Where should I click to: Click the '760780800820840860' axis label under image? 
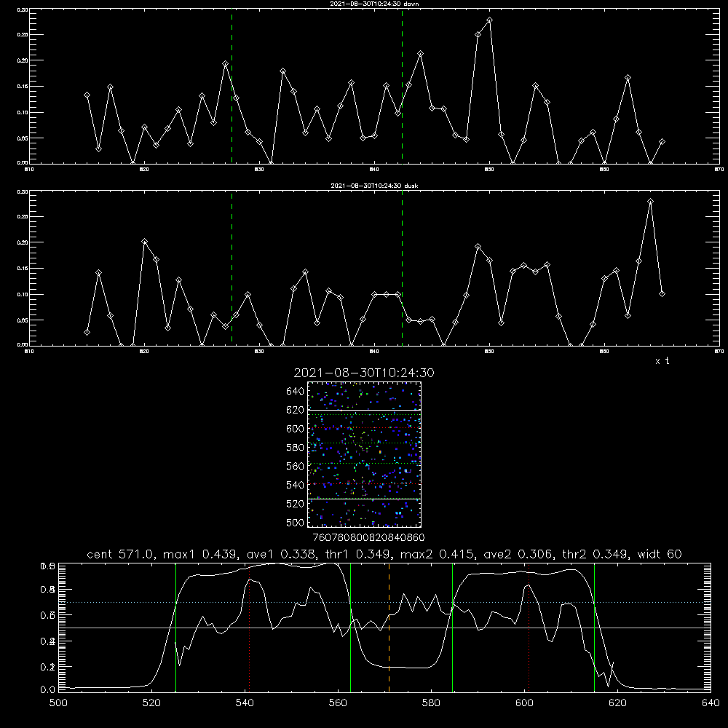coord(368,538)
